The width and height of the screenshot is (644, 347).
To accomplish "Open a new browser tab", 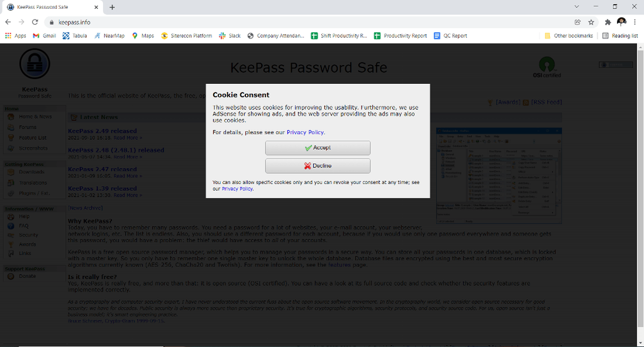I will coord(112,7).
